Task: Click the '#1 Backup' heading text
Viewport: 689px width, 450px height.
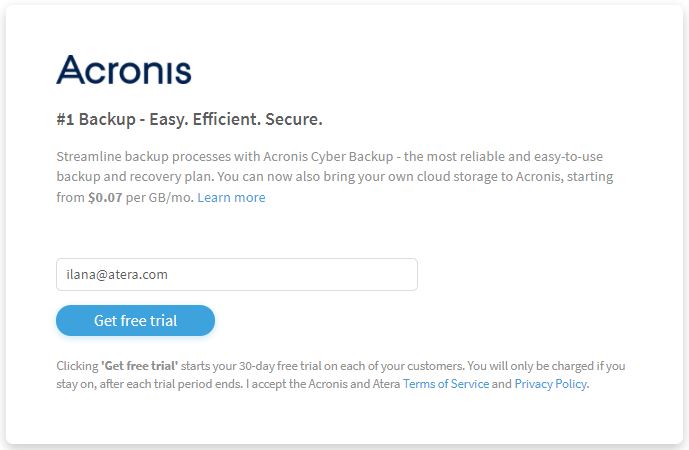Action: click(96, 119)
